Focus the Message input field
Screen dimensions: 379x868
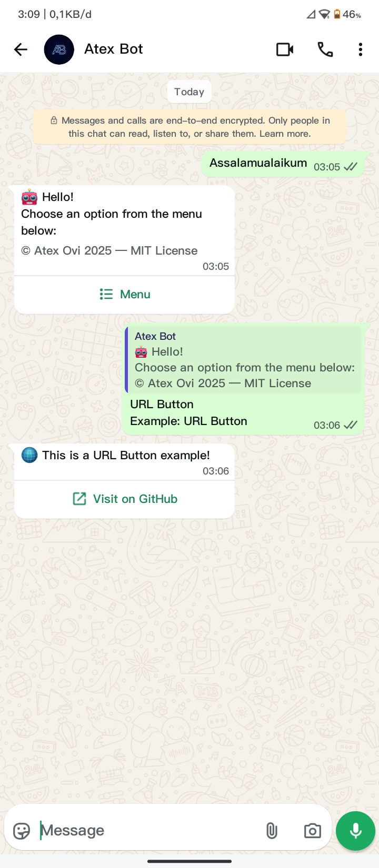(x=150, y=831)
